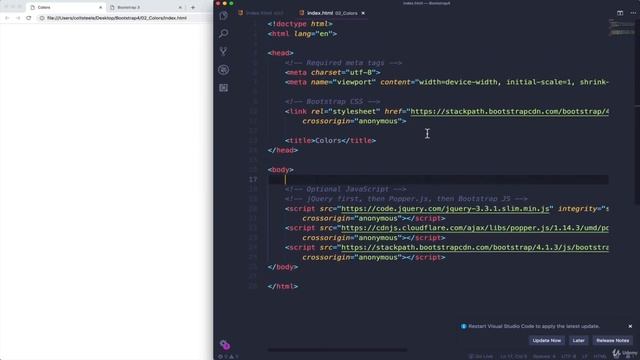This screenshot has height=360, width=640.
Task: Click the cdnjs cloudflare popper.js link
Action: pos(475,228)
